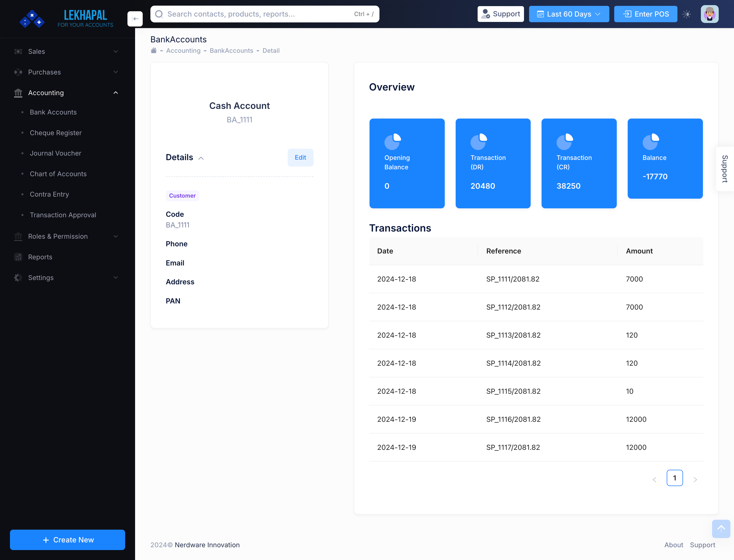
Task: Click the scroll-to-top arrow button
Action: tap(721, 529)
